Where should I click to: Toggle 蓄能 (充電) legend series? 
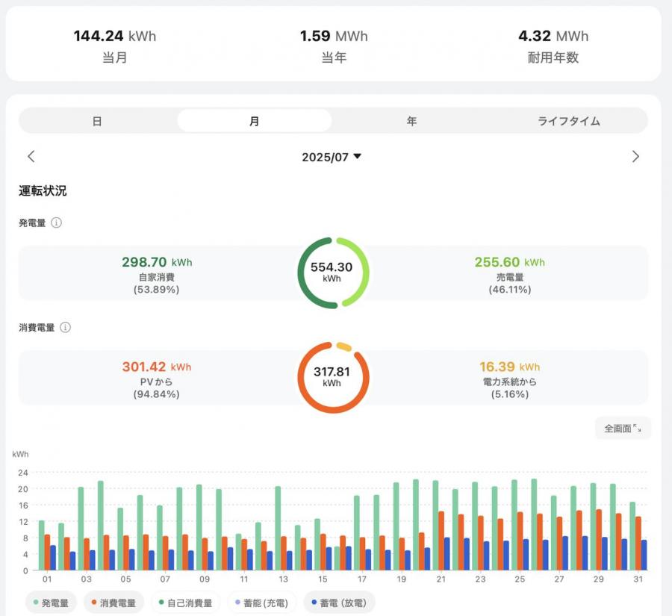(x=261, y=603)
